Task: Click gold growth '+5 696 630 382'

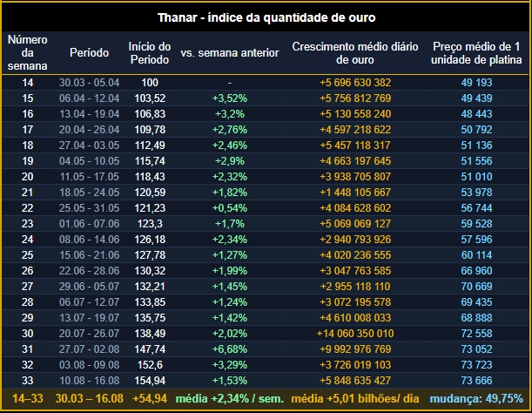Action: coord(355,83)
